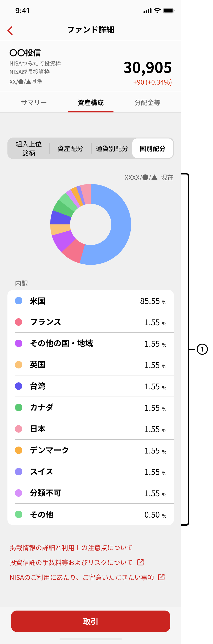Tap the 日本 row in breakdown list
The image size is (213, 644).
coord(91,429)
